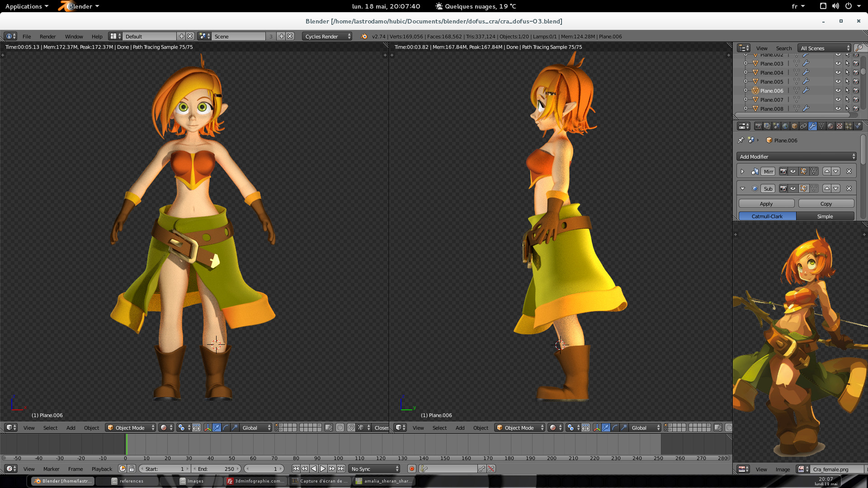Expand Plane.004 in the outliner tree
868x488 pixels.
coord(745,73)
